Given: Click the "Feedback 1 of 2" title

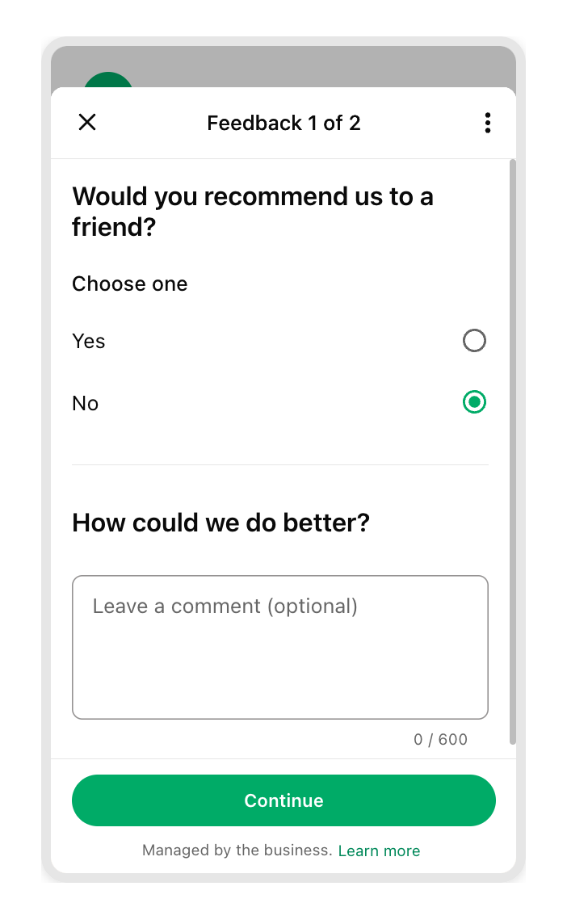Looking at the screenshot, I should pyautogui.click(x=283, y=123).
